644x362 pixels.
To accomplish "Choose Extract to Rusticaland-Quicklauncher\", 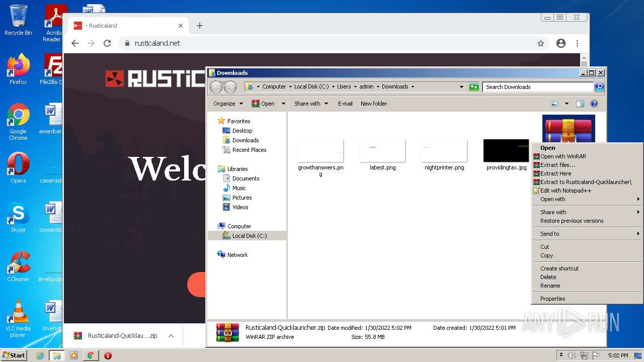I will pos(587,182).
